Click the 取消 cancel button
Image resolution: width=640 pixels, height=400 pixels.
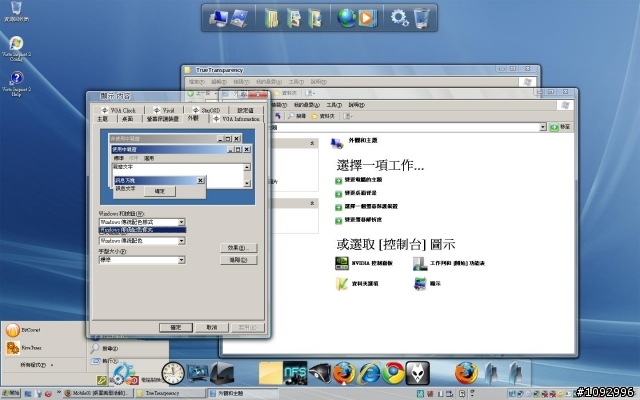[x=211, y=327]
